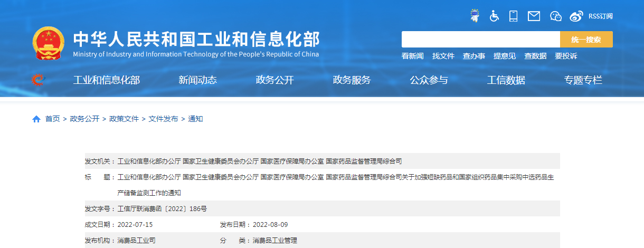Click the title line ending 产储备监测工作的通知
This screenshot has height=248, width=644.
pos(149,193)
